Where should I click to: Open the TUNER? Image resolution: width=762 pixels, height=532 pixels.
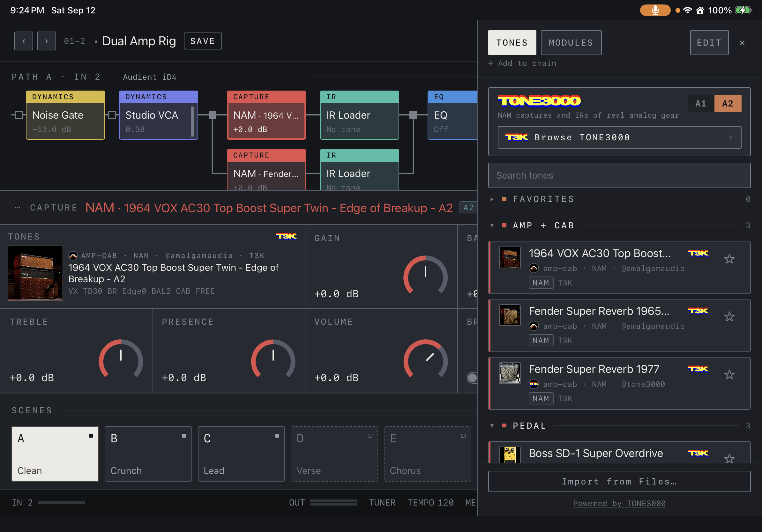(x=382, y=503)
